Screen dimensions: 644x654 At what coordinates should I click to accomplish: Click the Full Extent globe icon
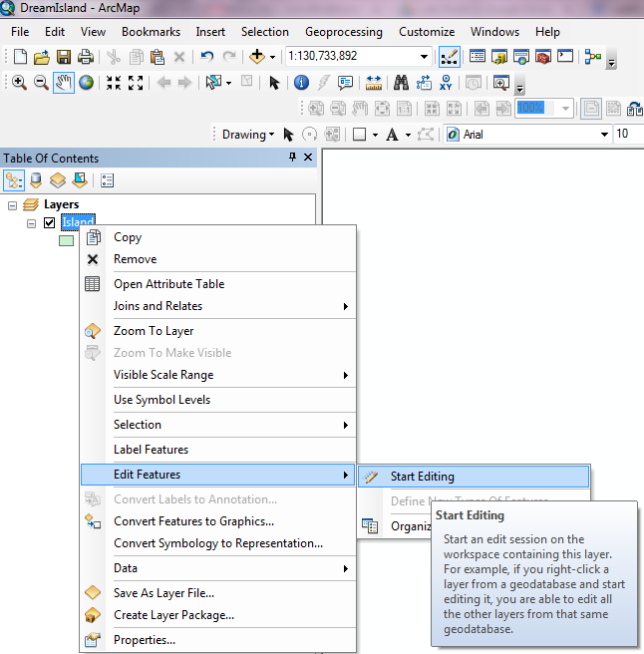tap(86, 82)
